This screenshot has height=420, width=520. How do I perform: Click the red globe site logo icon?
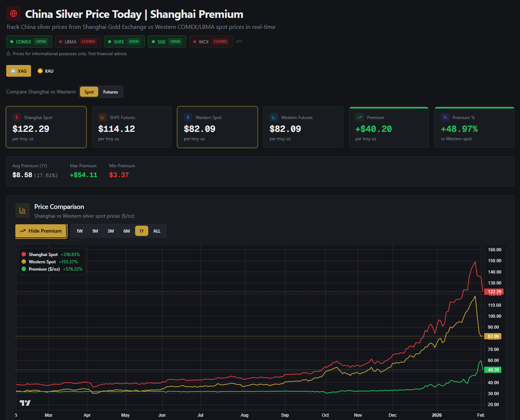(x=13, y=14)
